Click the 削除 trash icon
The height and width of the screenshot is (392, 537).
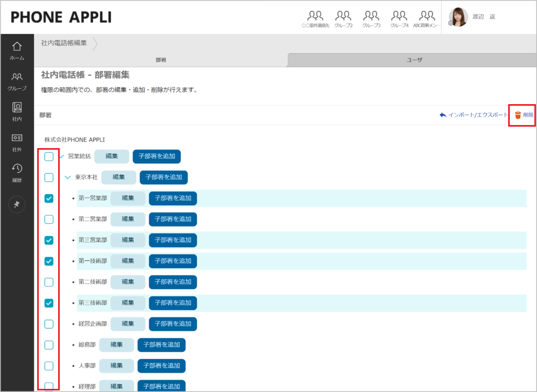518,115
